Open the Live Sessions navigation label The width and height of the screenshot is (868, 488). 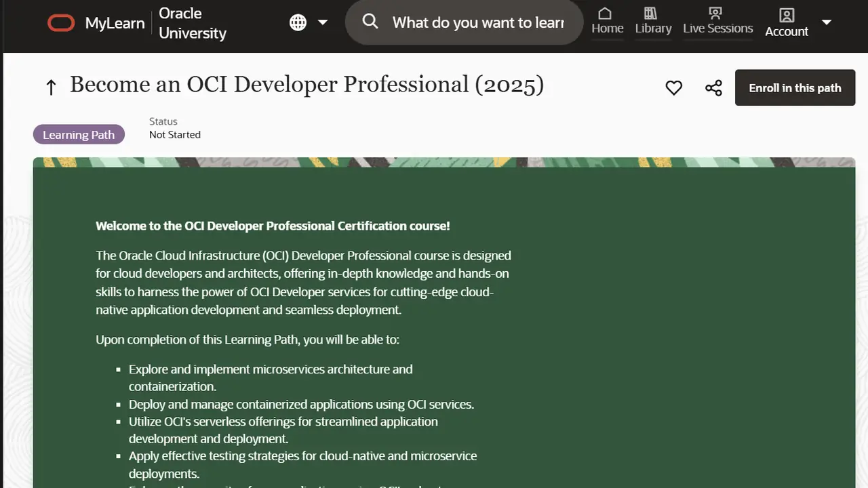coord(717,28)
